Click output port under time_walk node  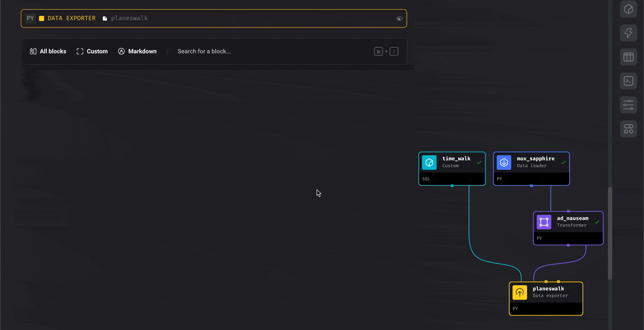pyautogui.click(x=452, y=186)
